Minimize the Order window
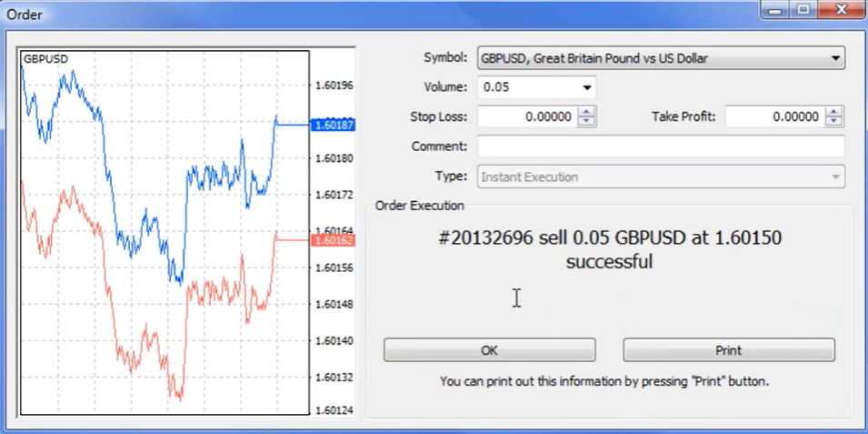This screenshot has width=868, height=434. 776,10
